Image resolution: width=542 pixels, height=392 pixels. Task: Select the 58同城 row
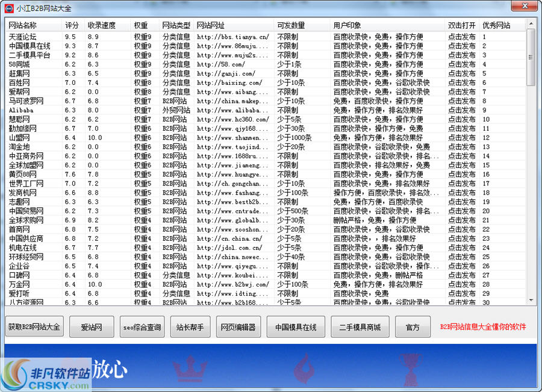coord(266,64)
